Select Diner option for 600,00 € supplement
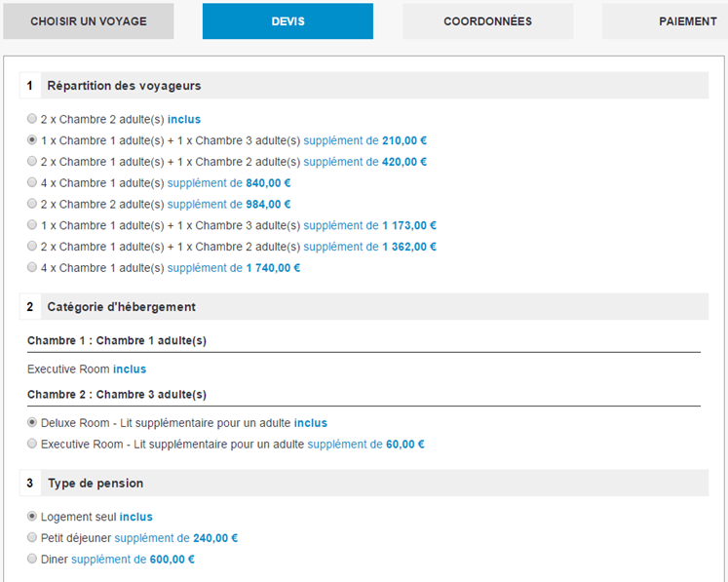The height and width of the screenshot is (582, 728). [32, 559]
